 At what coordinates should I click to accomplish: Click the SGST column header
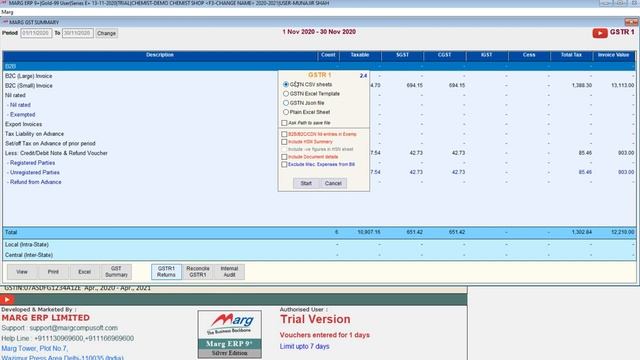[x=402, y=55]
